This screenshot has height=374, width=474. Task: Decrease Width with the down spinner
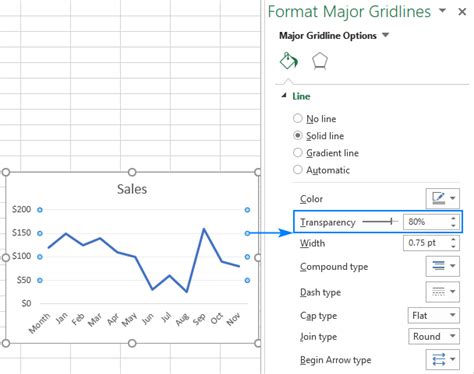(x=453, y=247)
